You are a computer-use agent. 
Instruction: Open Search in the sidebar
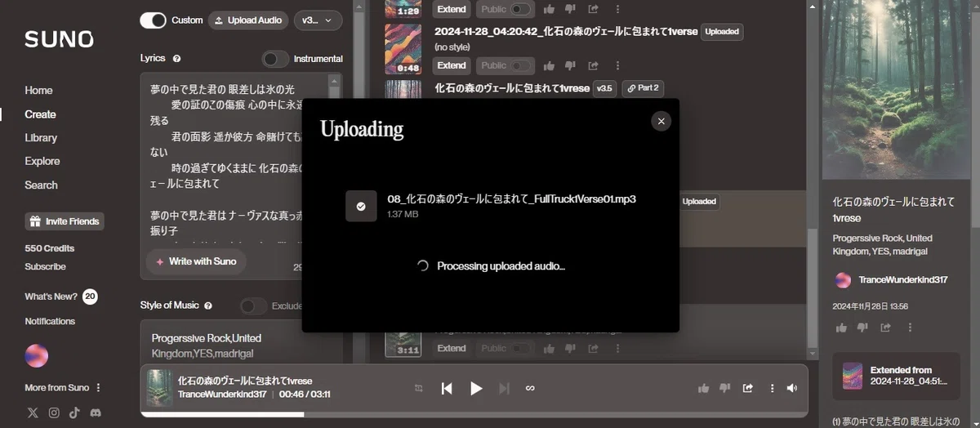click(x=41, y=185)
